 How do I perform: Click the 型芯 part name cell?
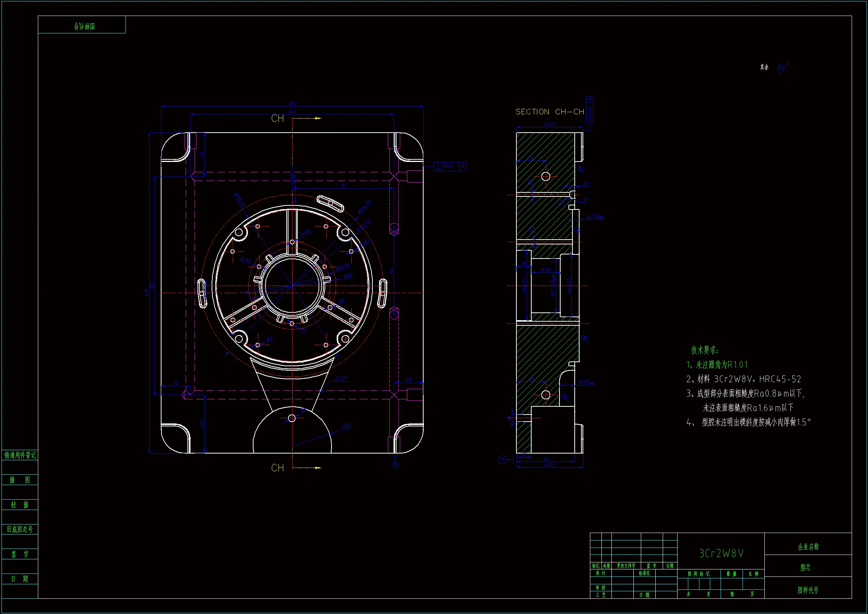pos(805,567)
